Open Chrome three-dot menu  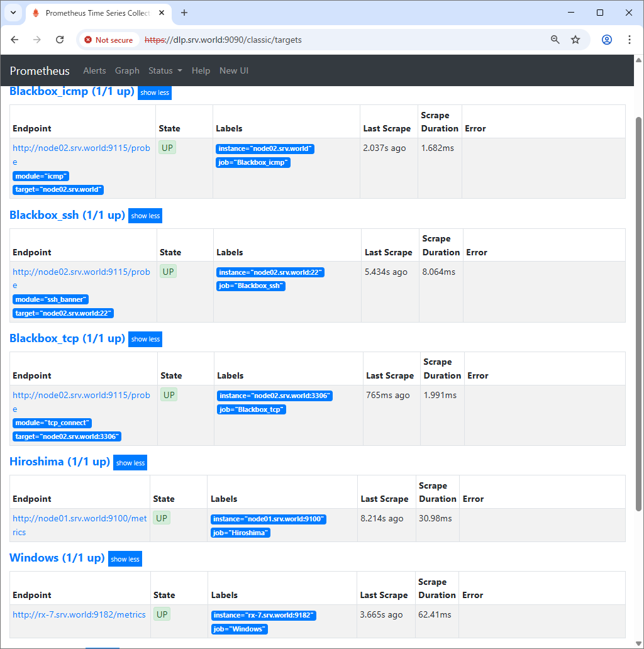click(629, 40)
